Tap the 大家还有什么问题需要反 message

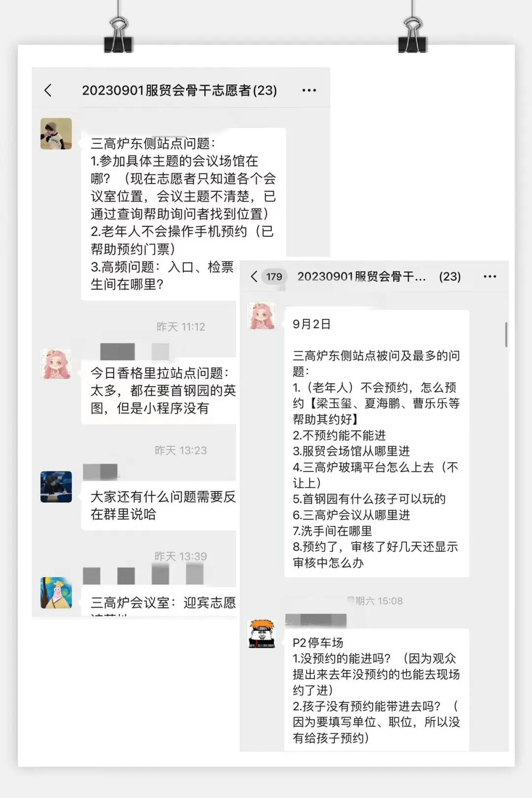159,505
